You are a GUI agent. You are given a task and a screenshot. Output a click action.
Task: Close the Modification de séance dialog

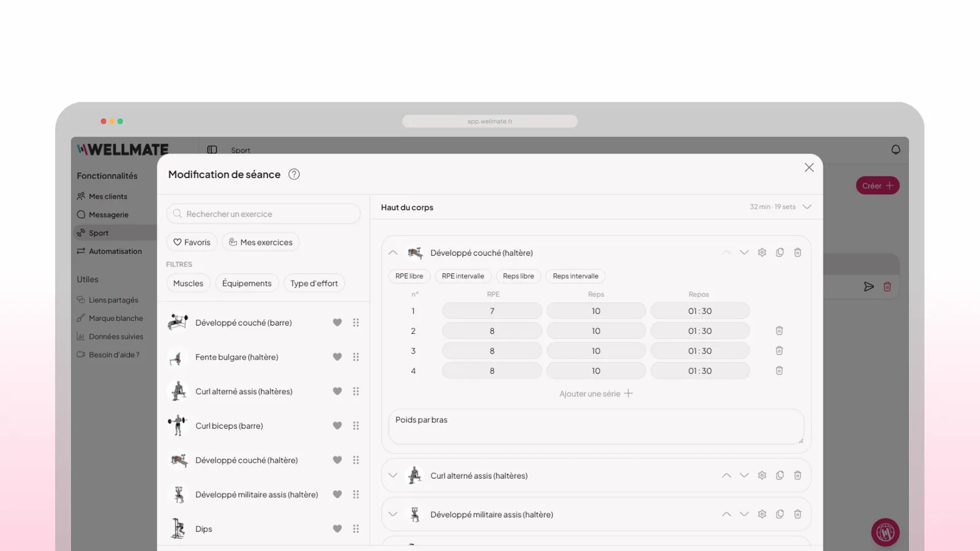pyautogui.click(x=809, y=168)
